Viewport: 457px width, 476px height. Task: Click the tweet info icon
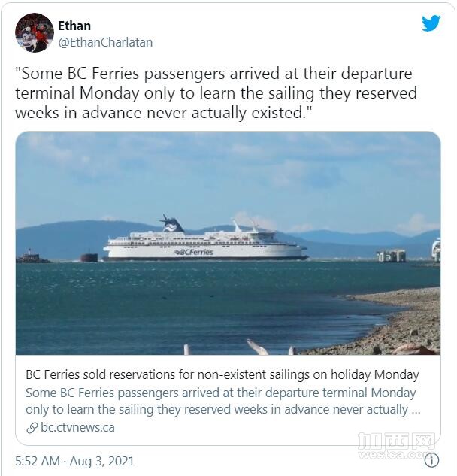(431, 460)
